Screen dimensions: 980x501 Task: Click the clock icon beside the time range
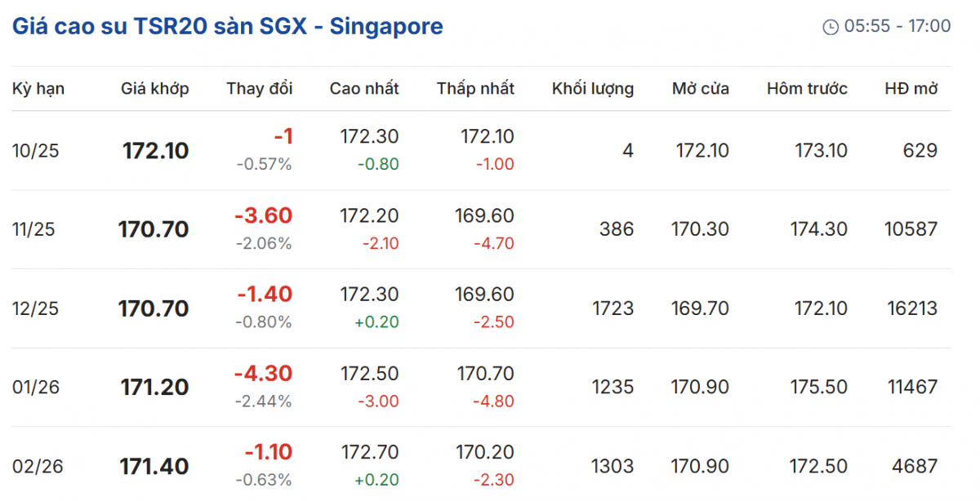pyautogui.click(x=831, y=27)
